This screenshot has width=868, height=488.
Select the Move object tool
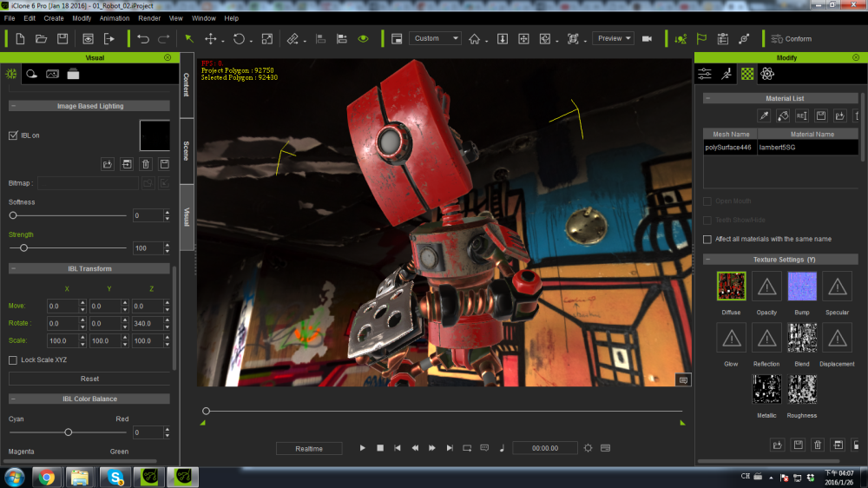(211, 38)
